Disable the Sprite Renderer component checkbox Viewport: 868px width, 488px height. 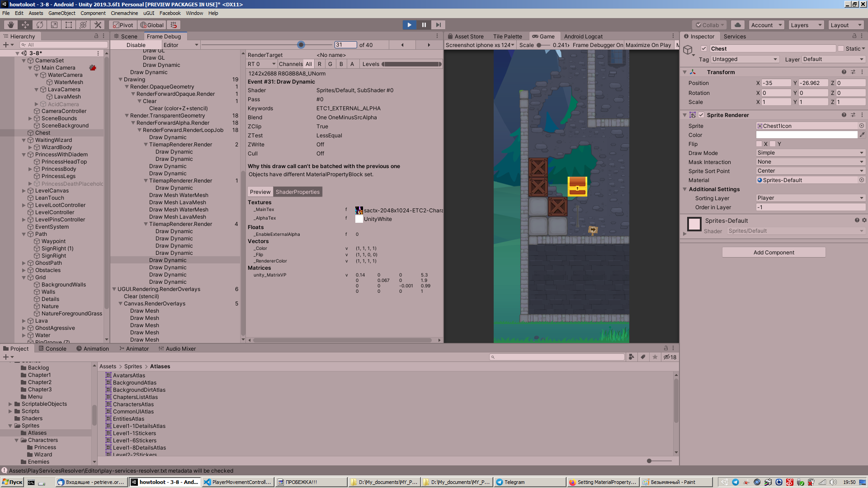tap(702, 115)
